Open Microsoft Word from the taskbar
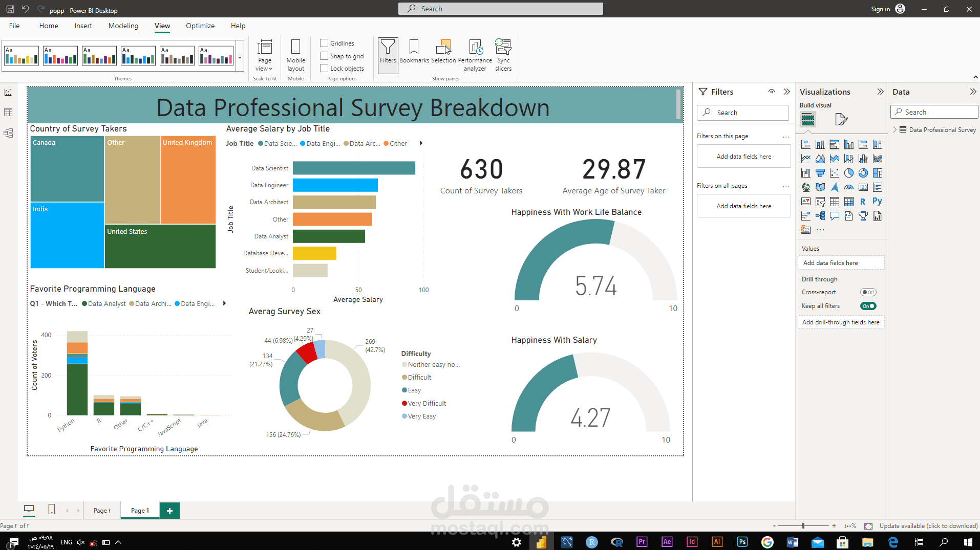This screenshot has height=550, width=980. tap(792, 542)
